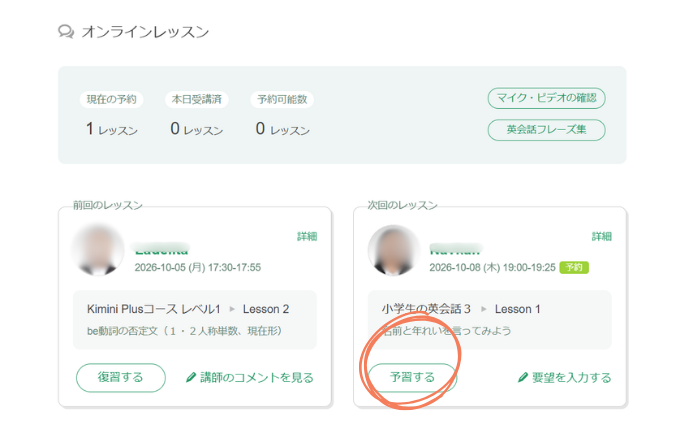The height and width of the screenshot is (422, 700).
Task: Click teacher name in 前回のレッスン card
Action: pyautogui.click(x=162, y=249)
